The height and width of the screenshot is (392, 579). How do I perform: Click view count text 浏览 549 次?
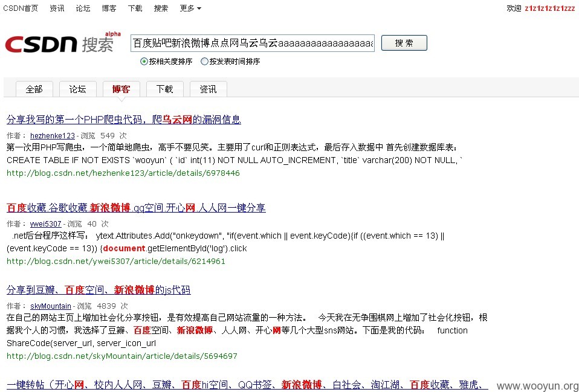pyautogui.click(x=104, y=136)
